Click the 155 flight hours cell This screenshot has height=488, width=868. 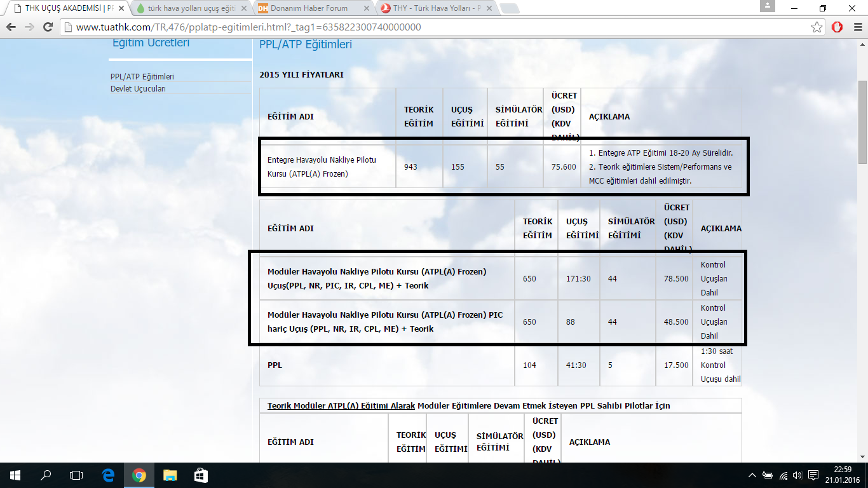[465, 166]
